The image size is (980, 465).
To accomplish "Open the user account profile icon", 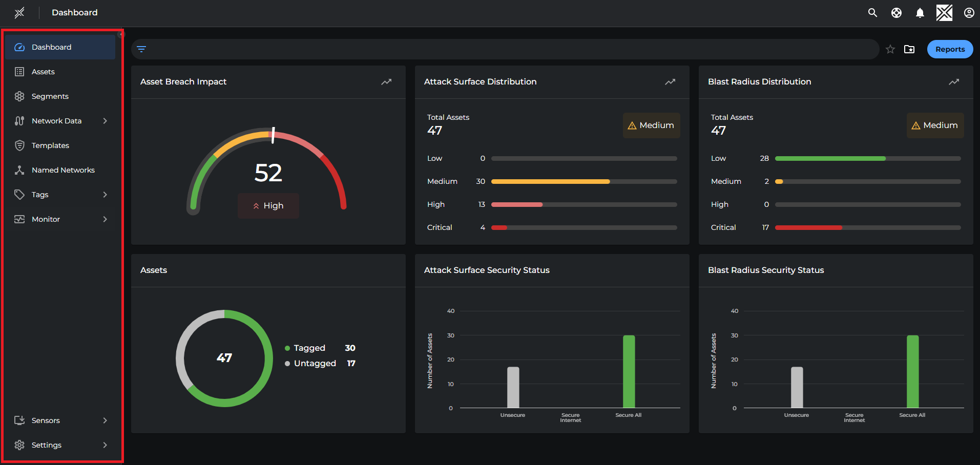I will [969, 13].
